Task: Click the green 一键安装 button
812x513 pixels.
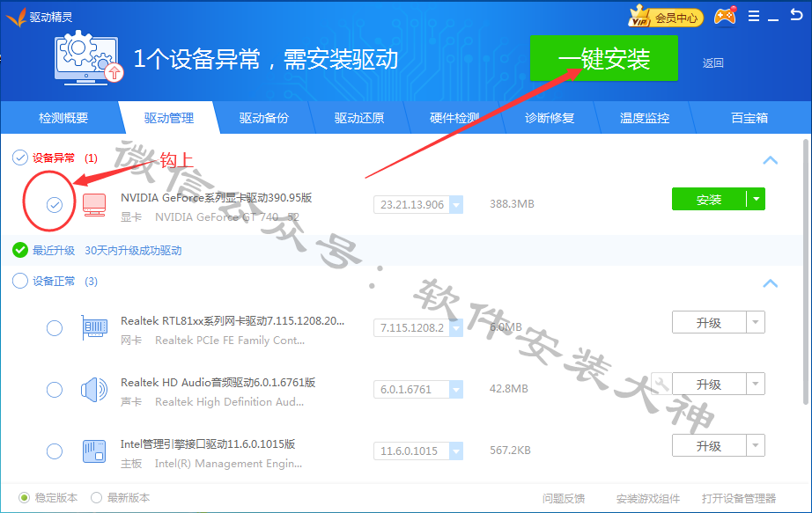Action: click(604, 58)
